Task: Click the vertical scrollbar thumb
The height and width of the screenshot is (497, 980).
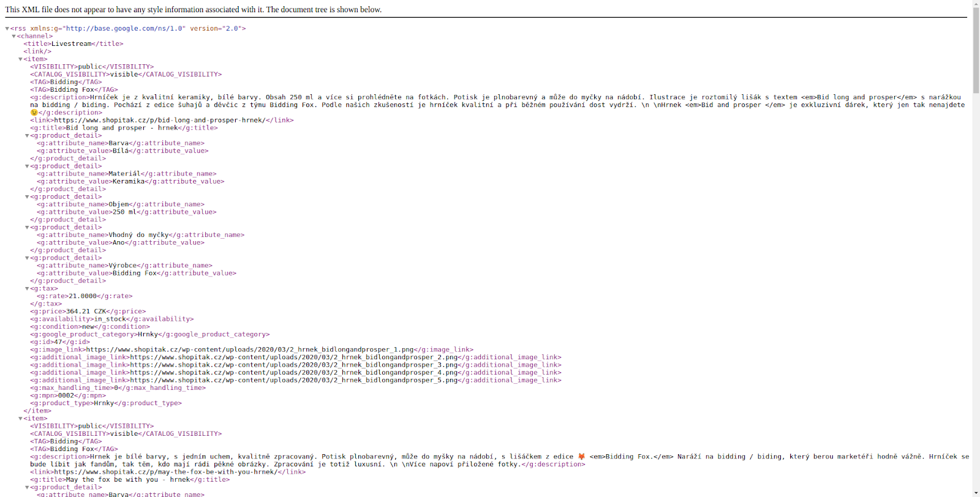Action: tap(976, 51)
